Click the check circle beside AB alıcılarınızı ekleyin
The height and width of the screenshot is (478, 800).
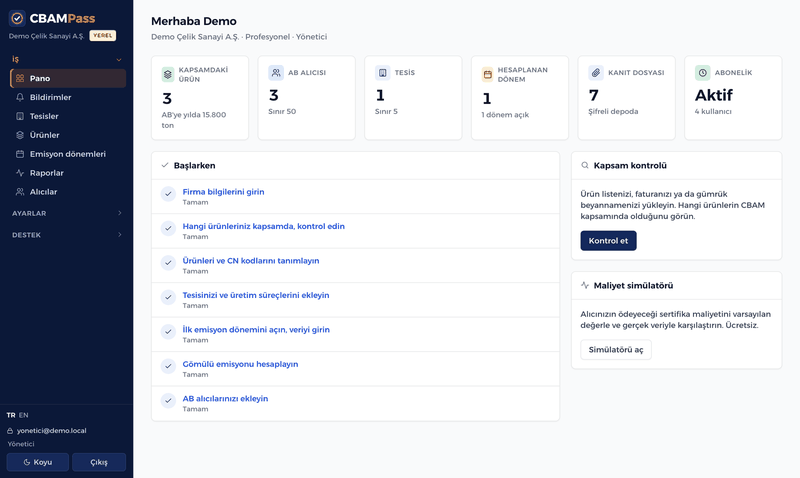click(x=168, y=400)
